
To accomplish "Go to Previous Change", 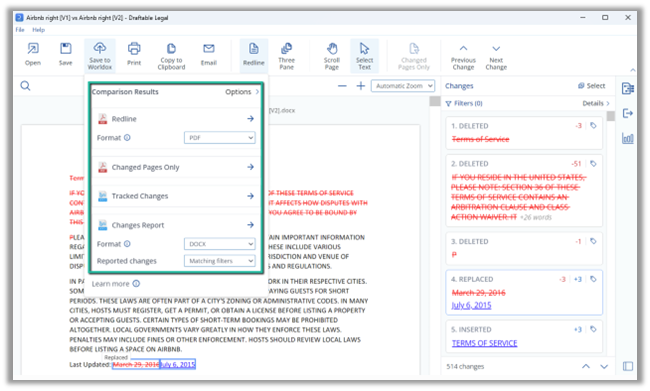I will [463, 56].
